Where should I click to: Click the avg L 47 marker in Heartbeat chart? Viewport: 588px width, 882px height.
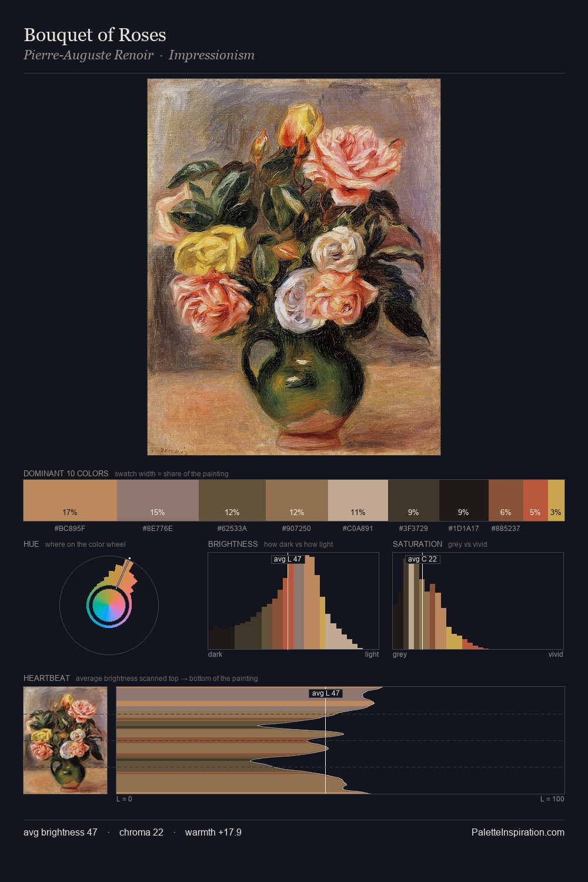325,693
